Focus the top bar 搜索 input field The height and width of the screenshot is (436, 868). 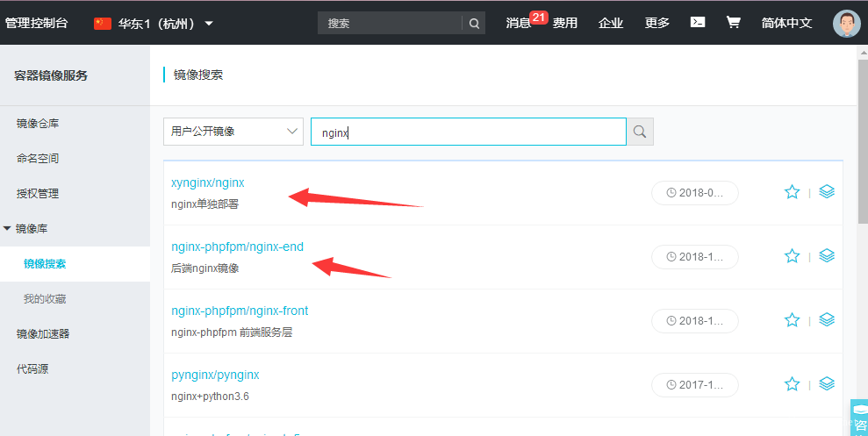(391, 23)
